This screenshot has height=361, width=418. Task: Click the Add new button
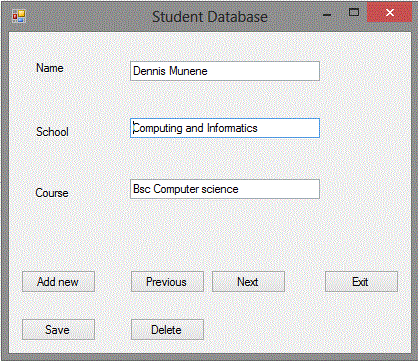(x=58, y=282)
